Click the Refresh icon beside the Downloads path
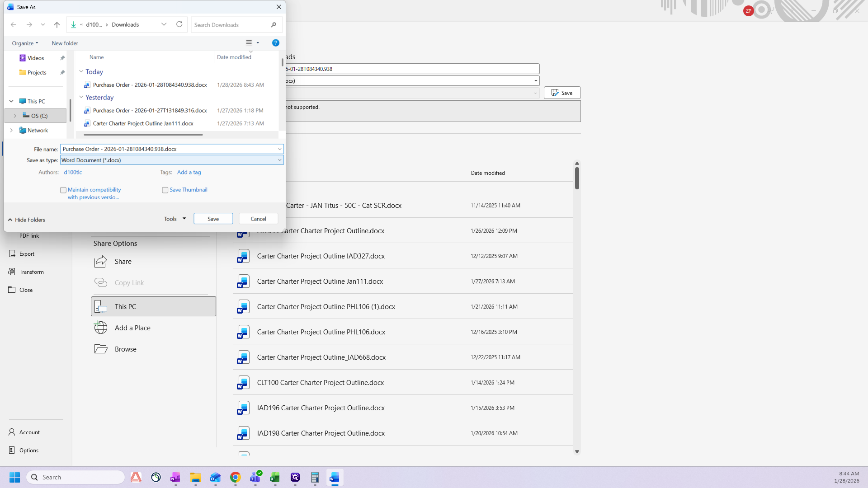This screenshot has height=488, width=868. pos(179,24)
